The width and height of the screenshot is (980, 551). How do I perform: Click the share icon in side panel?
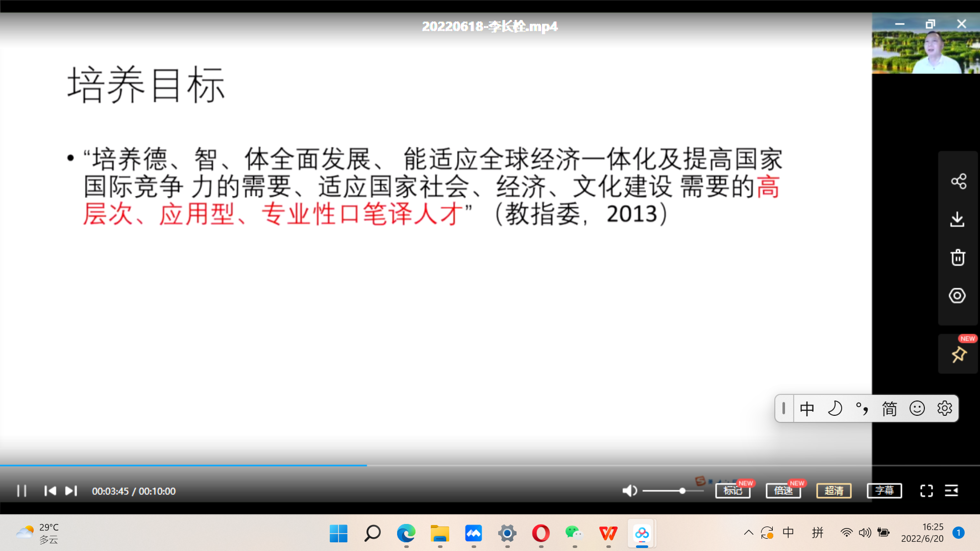pyautogui.click(x=958, y=181)
